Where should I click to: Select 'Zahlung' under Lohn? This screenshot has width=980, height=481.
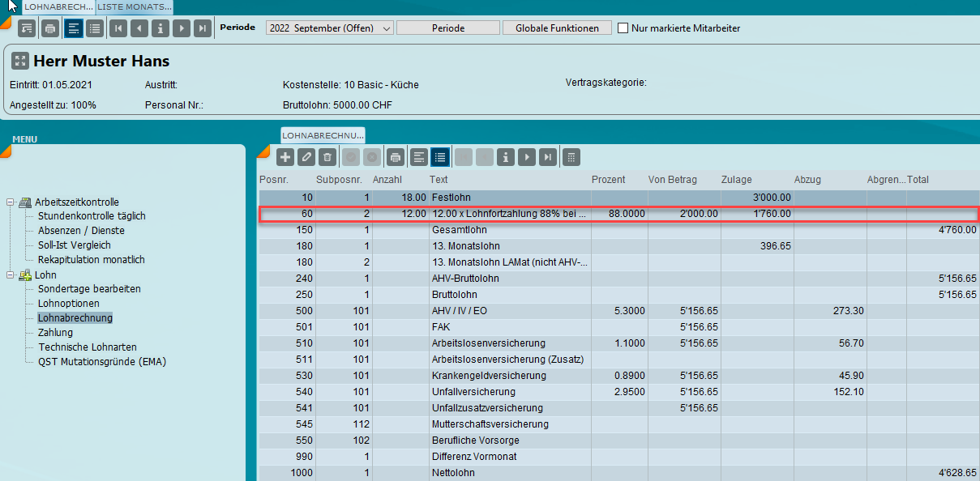[x=55, y=333]
